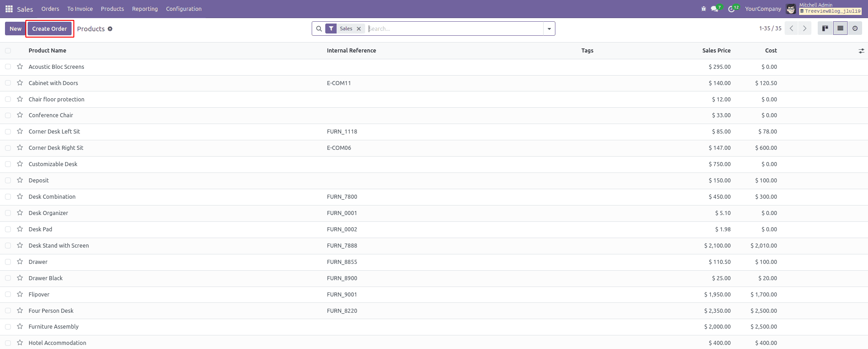The width and height of the screenshot is (868, 349).
Task: Switch to Kanban view
Action: click(825, 29)
